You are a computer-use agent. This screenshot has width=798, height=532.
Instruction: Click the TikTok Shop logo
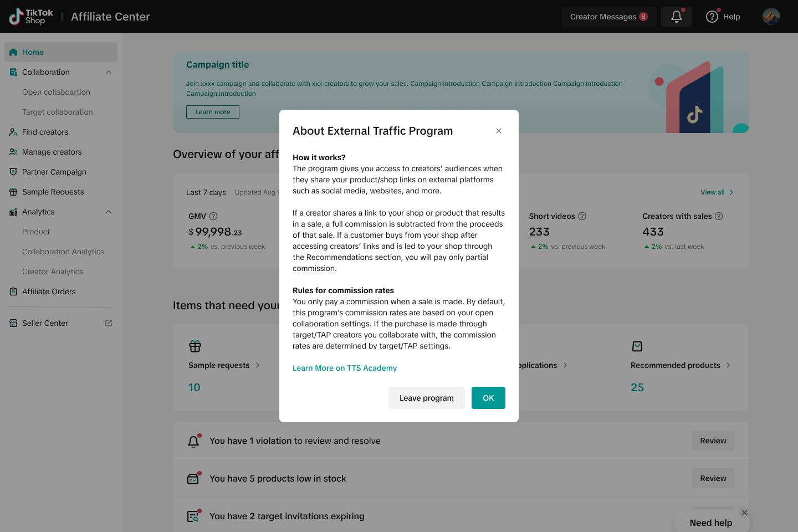[x=31, y=17]
